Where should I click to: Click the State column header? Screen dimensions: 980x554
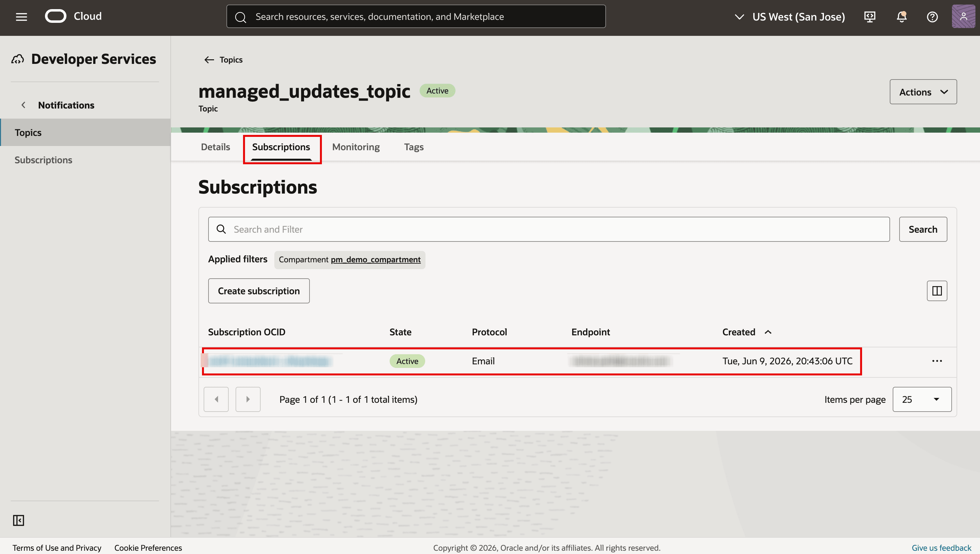[x=400, y=332]
